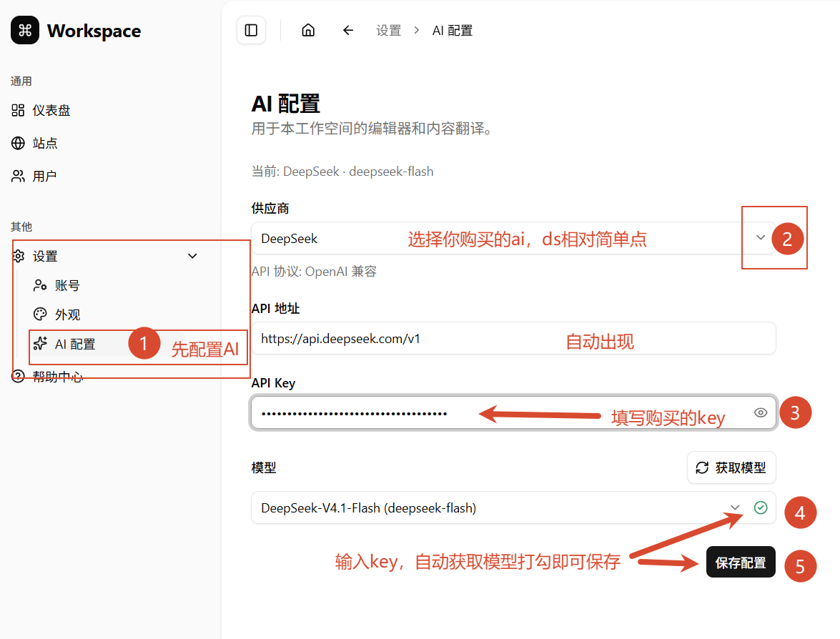Click the 账号 user-cog icon
The image size is (840, 639).
point(40,285)
